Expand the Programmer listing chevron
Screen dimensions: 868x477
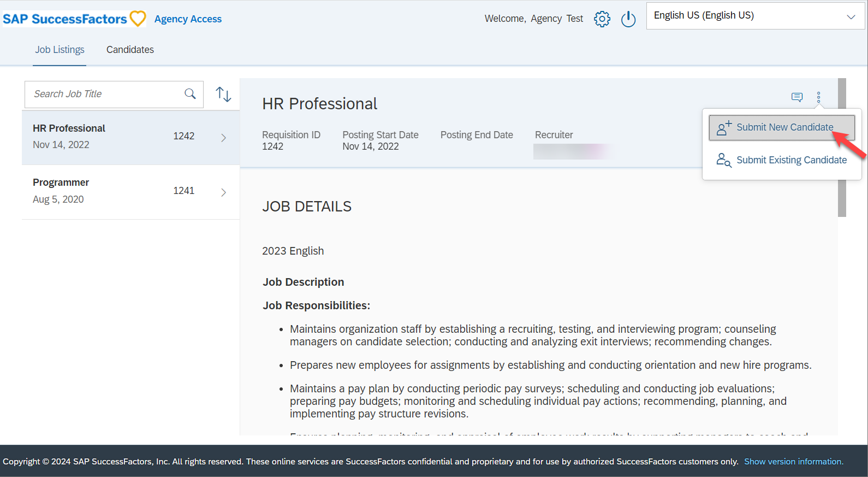click(x=223, y=192)
